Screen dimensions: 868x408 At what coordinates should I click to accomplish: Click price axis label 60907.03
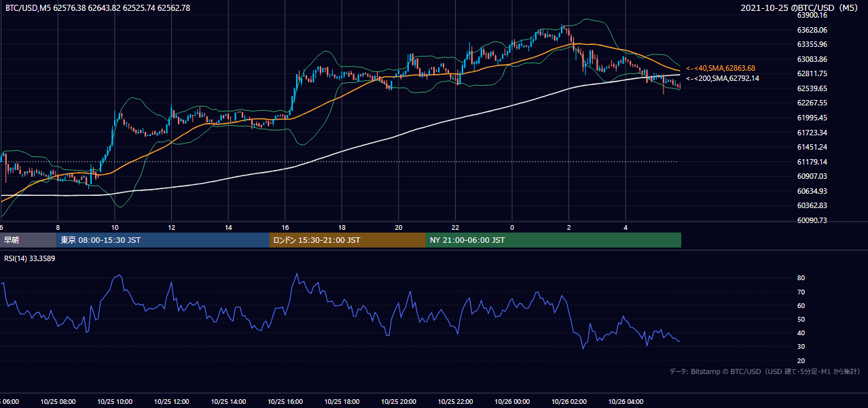click(x=812, y=176)
